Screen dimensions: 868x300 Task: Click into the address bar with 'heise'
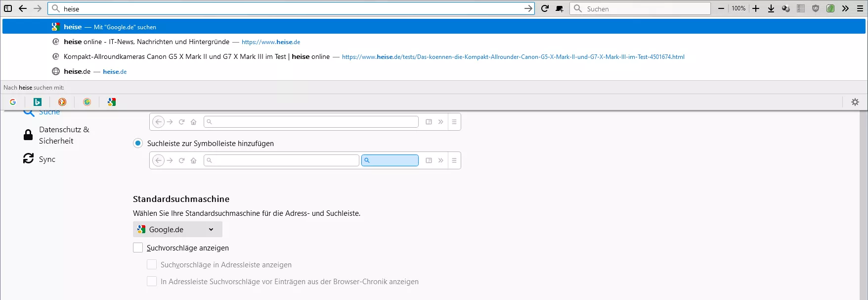[x=291, y=8]
